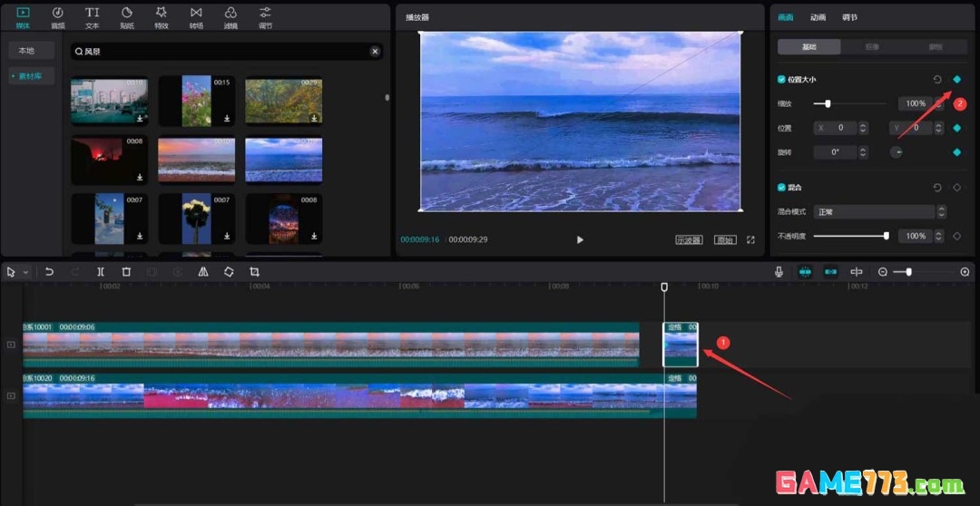This screenshot has width=980, height=506.
Task: Open the 转场 (Transitions) panel
Action: 196,16
